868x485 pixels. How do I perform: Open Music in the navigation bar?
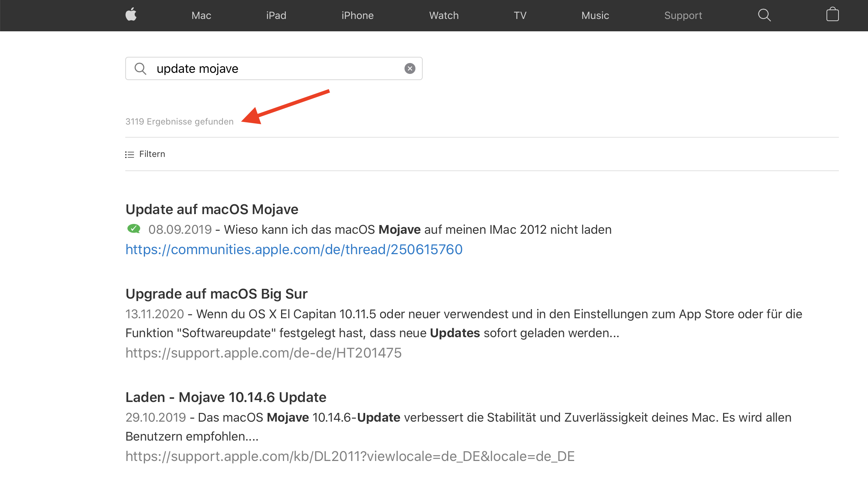595,15
